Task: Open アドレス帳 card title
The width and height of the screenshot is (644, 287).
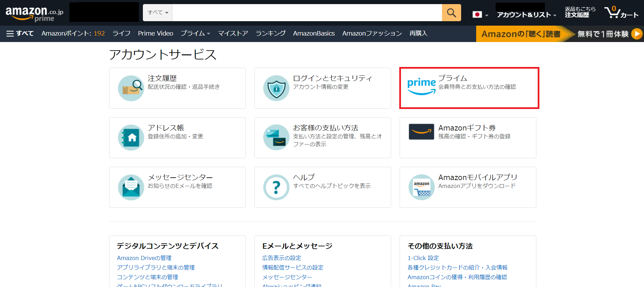Action: click(x=166, y=128)
